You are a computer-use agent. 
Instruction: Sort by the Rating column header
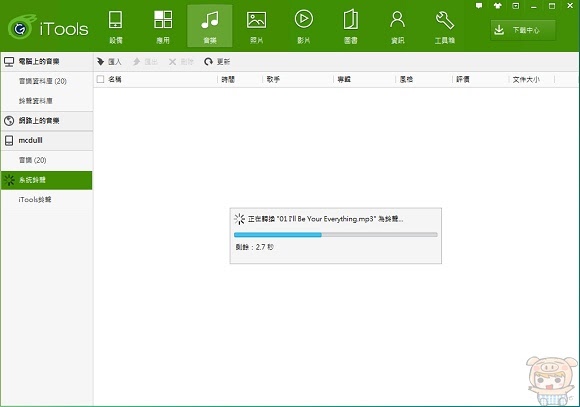[463, 79]
